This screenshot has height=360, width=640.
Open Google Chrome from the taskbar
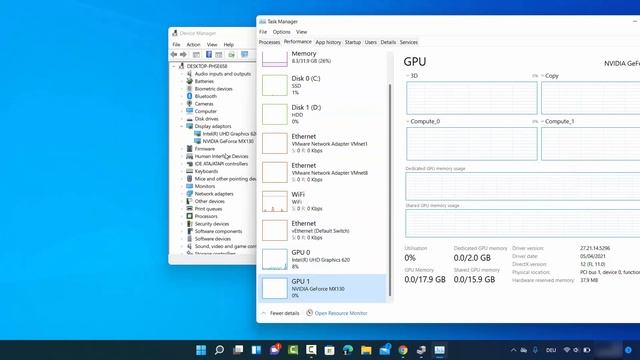click(x=403, y=350)
